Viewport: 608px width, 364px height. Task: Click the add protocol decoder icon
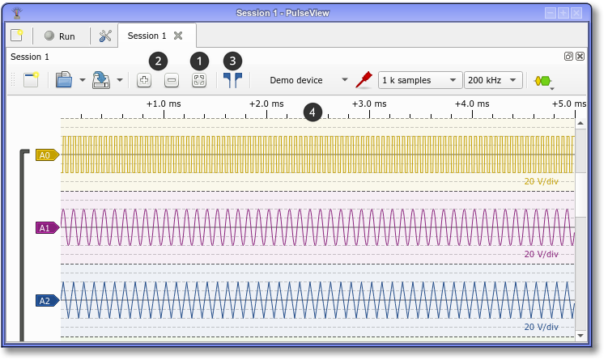pos(542,80)
